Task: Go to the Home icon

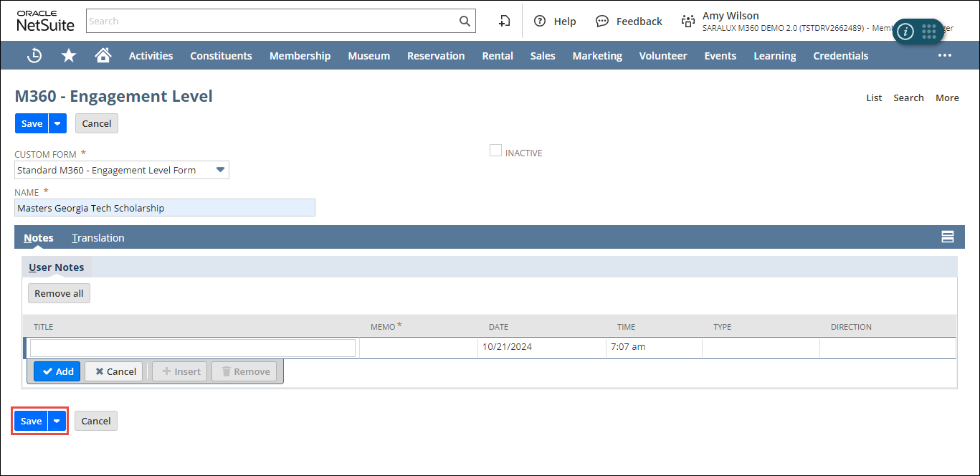Action: (103, 55)
